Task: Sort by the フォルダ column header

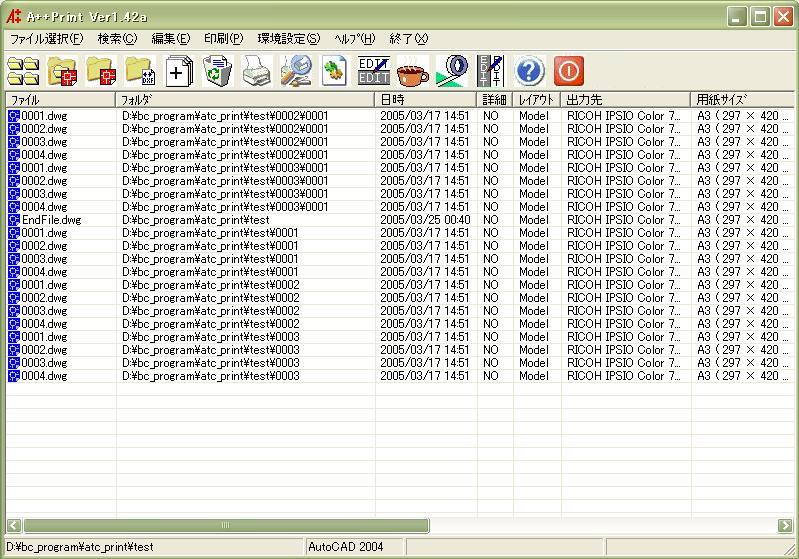Action: coord(245,100)
